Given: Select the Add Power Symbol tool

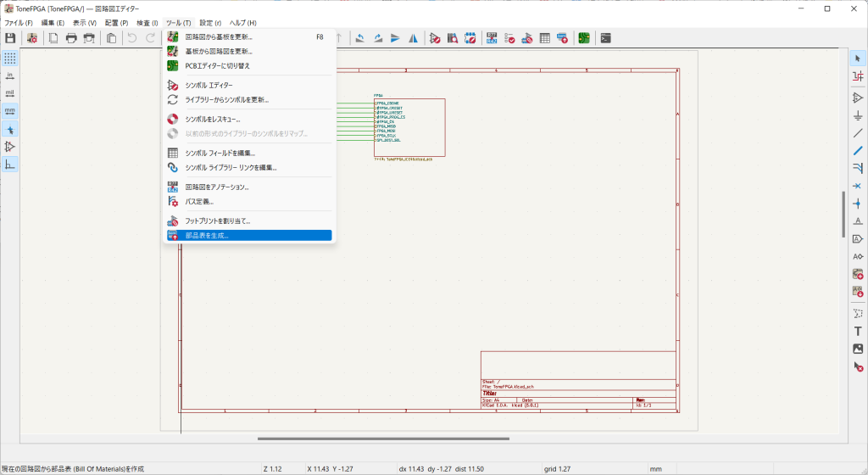Looking at the screenshot, I should point(858,115).
